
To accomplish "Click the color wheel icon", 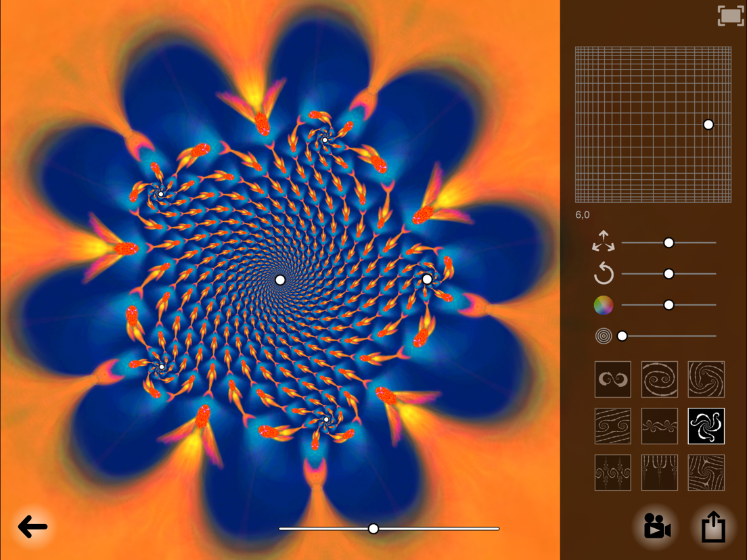I will pos(603,305).
